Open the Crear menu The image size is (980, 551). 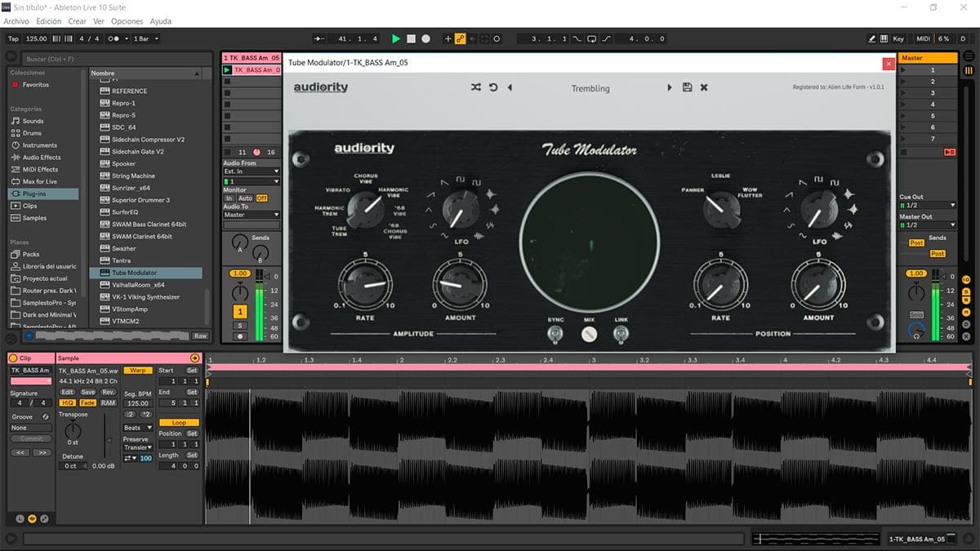pyautogui.click(x=78, y=21)
